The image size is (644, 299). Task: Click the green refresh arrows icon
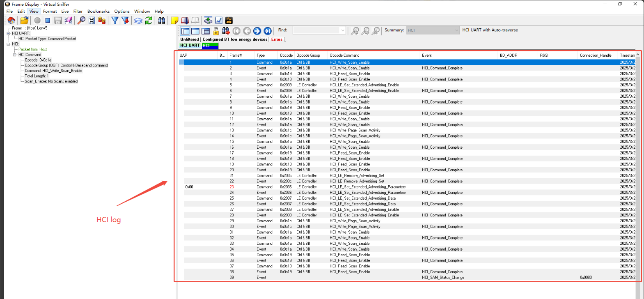coord(149,20)
